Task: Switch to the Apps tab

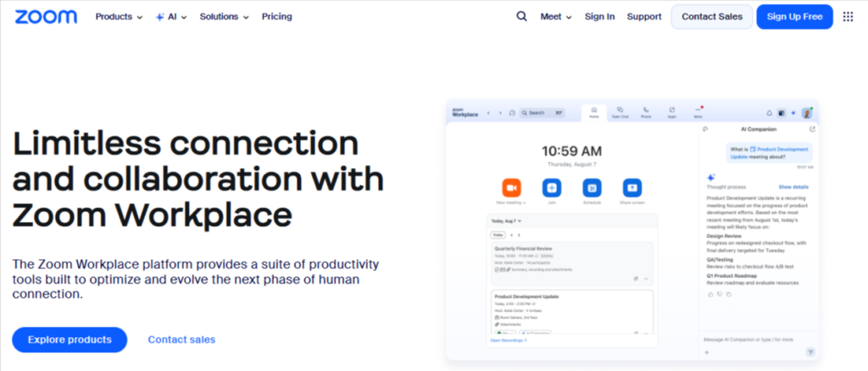Action: (x=671, y=113)
